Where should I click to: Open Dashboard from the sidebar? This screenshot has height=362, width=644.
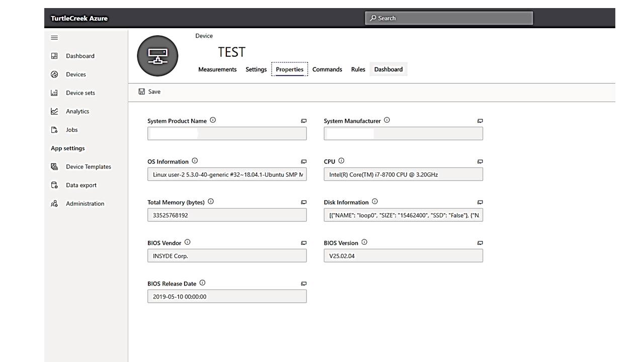click(80, 56)
